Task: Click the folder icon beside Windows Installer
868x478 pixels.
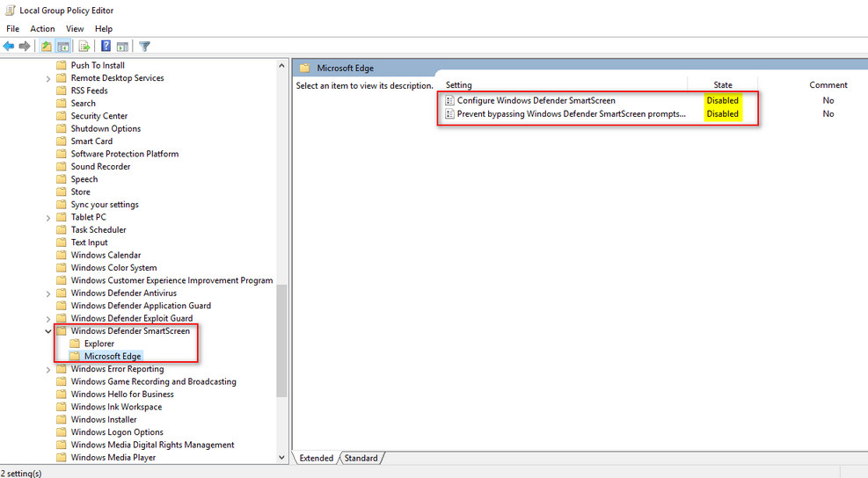Action: point(62,419)
